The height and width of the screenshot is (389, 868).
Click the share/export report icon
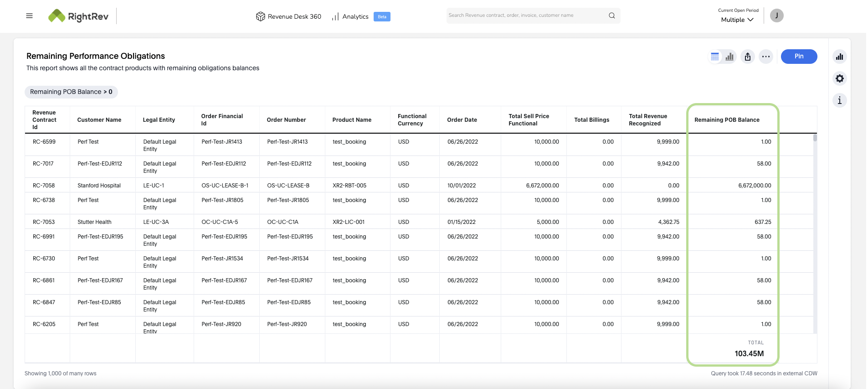coord(748,57)
